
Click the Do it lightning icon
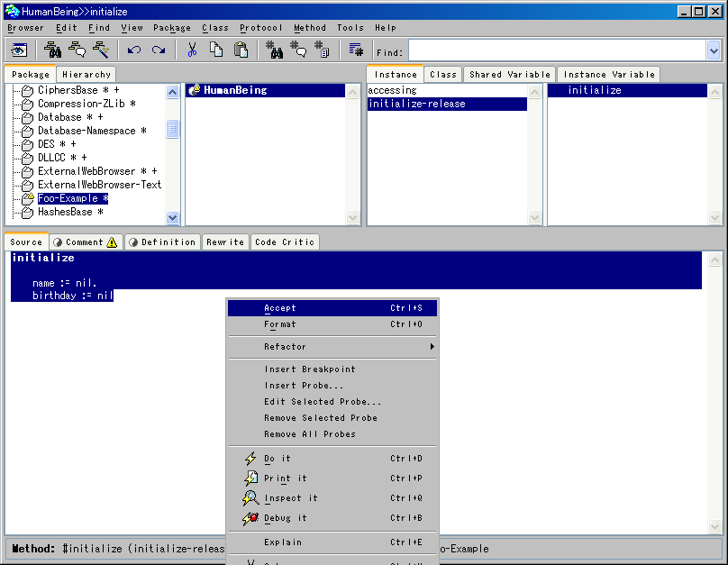(250, 459)
